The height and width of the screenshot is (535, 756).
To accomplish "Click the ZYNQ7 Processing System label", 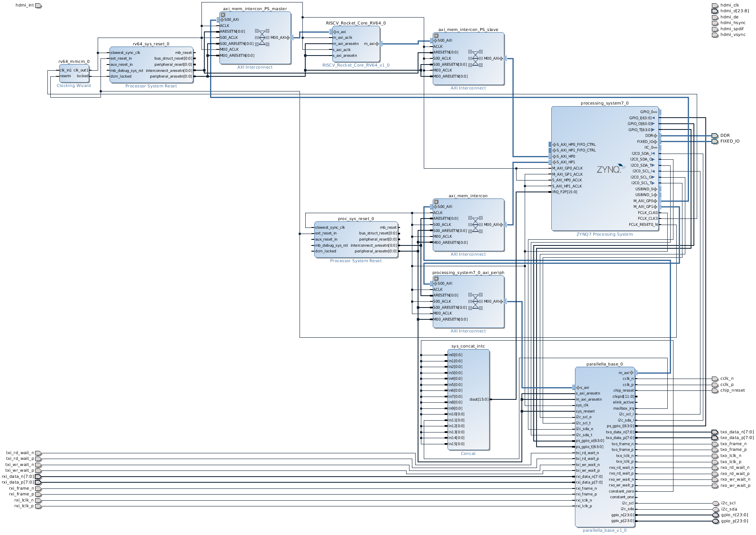I will point(605,234).
